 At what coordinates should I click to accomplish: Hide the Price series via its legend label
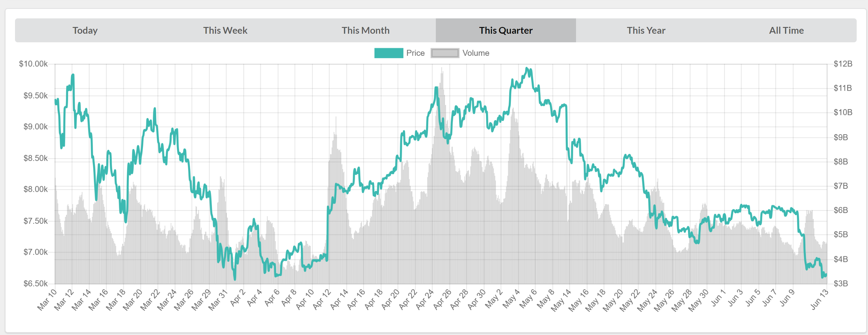click(x=415, y=53)
